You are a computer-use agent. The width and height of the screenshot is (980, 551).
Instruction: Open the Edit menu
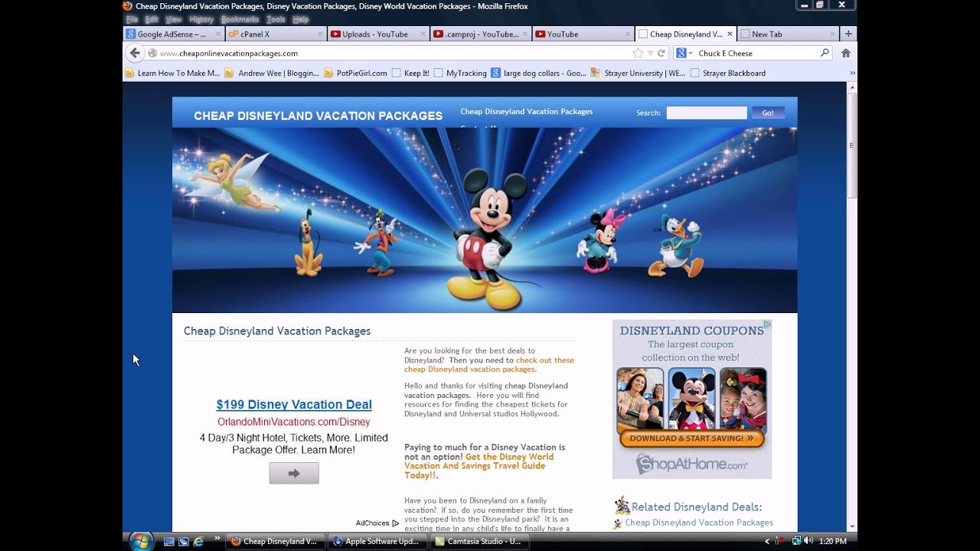(x=152, y=19)
